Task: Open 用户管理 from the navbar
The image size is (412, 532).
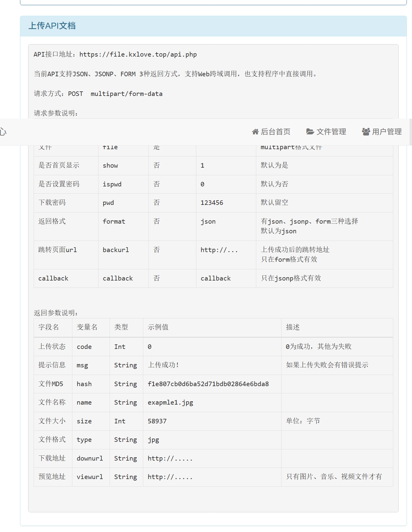Action: [x=387, y=132]
